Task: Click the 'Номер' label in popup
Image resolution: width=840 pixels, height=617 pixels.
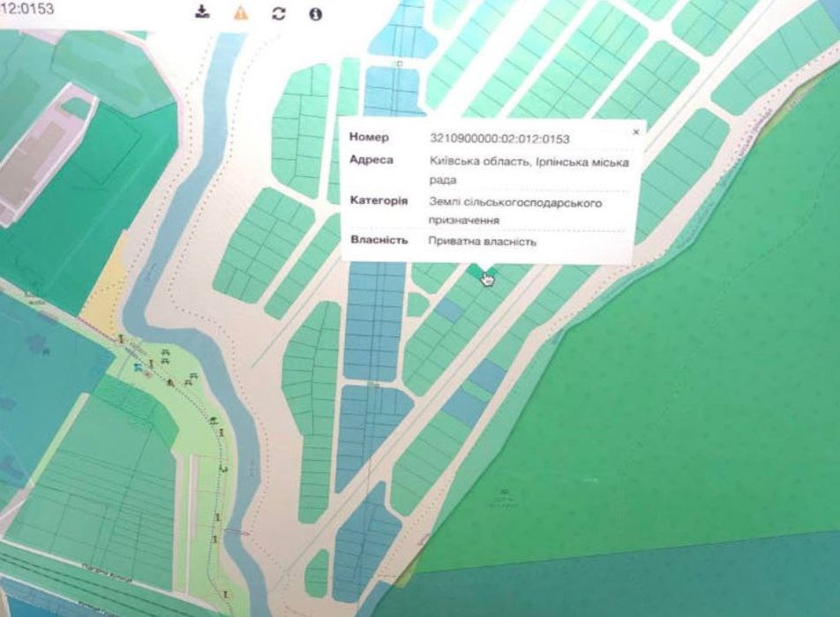Action: click(x=369, y=137)
